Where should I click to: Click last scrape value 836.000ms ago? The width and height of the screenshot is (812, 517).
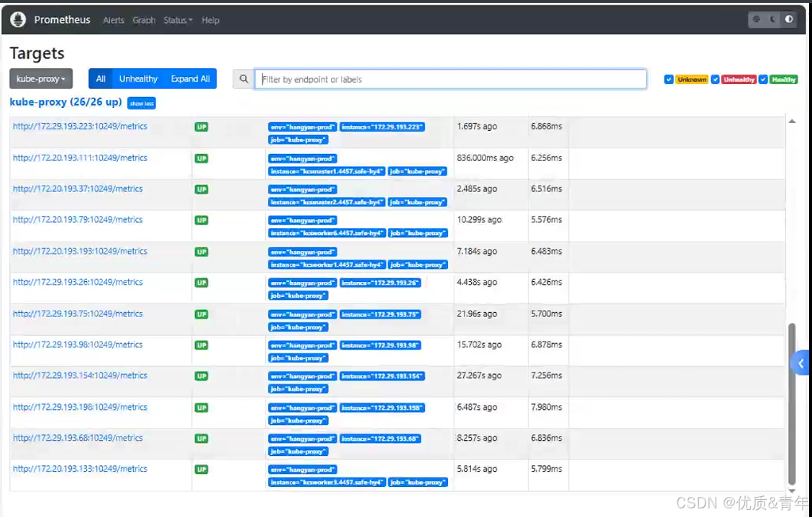[485, 158]
